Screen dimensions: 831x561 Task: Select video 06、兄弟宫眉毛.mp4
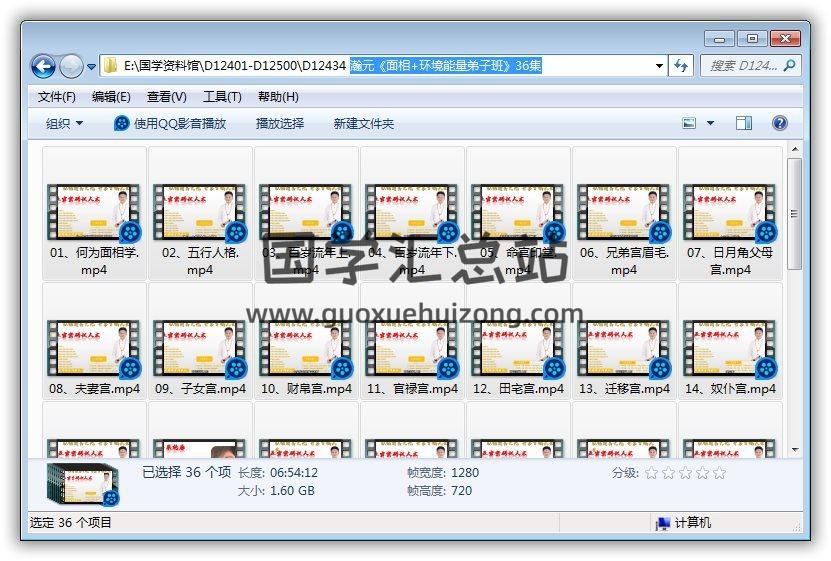click(x=624, y=214)
